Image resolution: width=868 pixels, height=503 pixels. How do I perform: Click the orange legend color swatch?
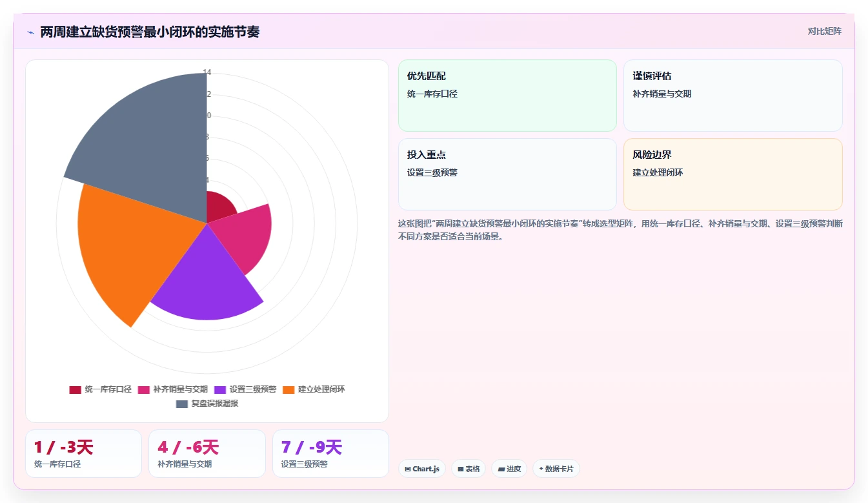click(288, 389)
